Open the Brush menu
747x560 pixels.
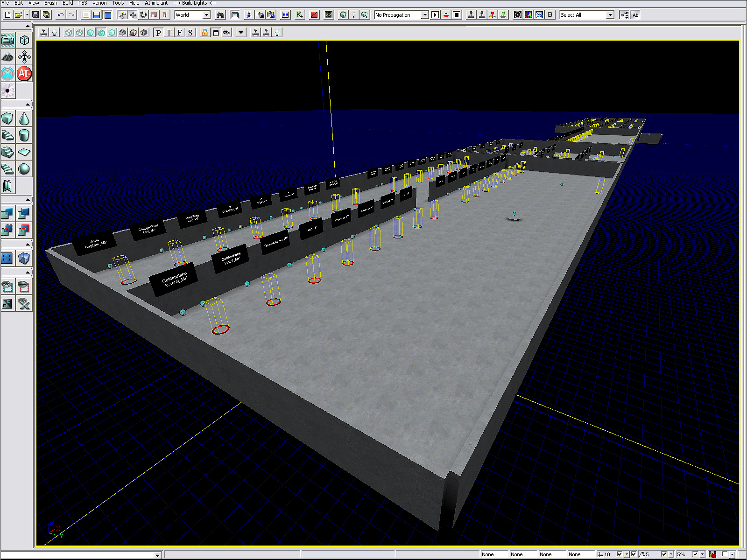point(50,3)
